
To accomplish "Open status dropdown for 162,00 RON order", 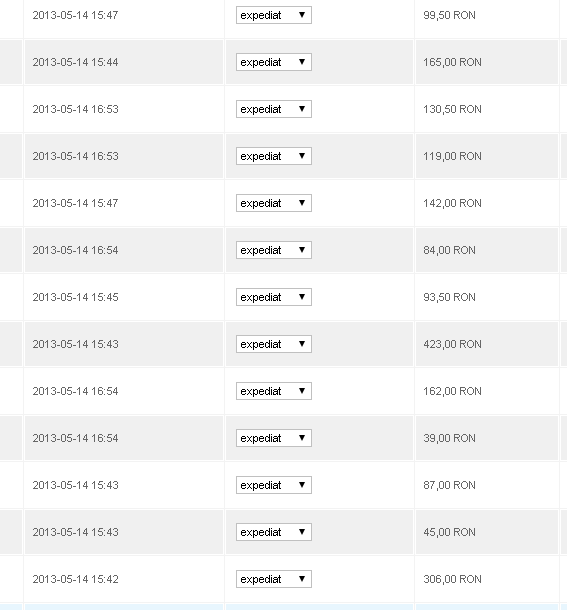I will [x=274, y=391].
